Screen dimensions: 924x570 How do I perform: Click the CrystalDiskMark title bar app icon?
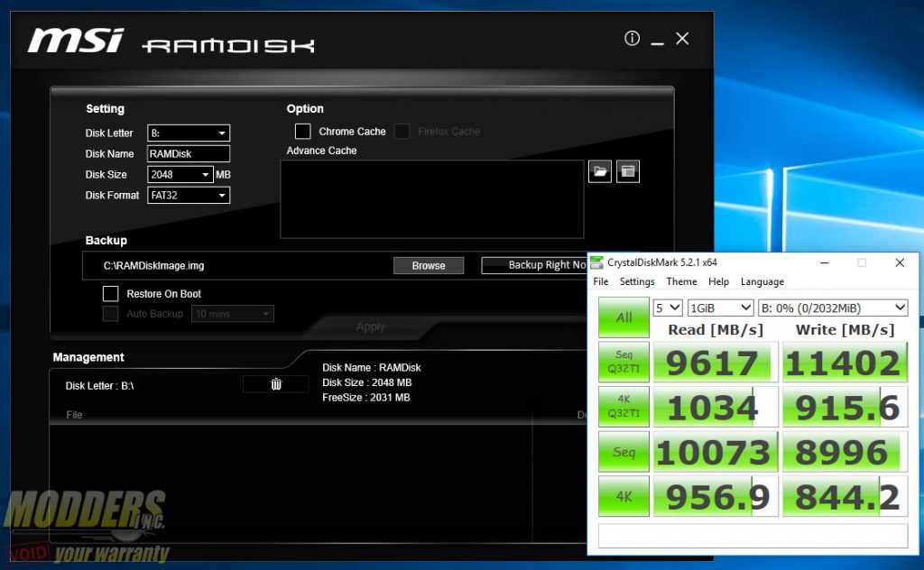point(597,262)
